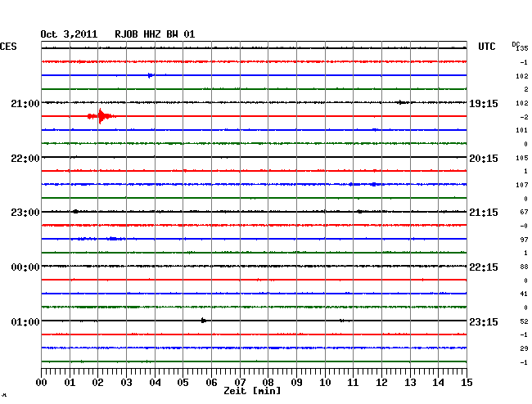Click the large red seismic burst near minute 02
The width and height of the screenshot is (532, 404).
point(101,116)
